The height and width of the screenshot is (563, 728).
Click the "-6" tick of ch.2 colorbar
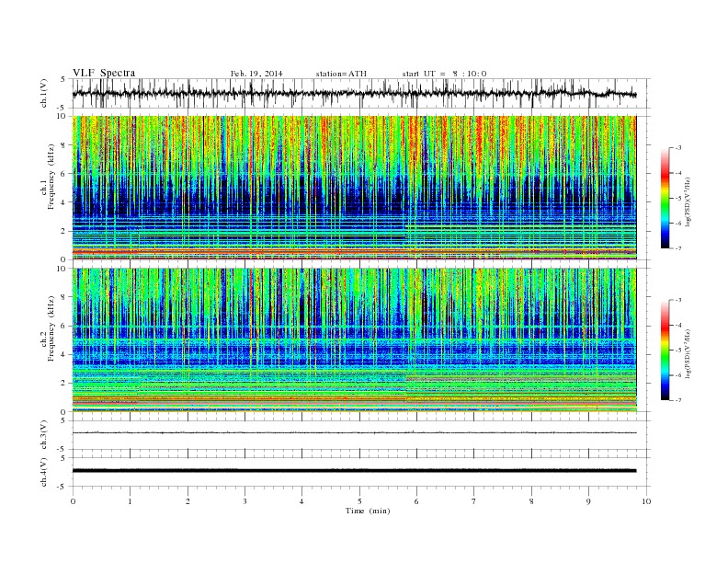[x=678, y=375]
